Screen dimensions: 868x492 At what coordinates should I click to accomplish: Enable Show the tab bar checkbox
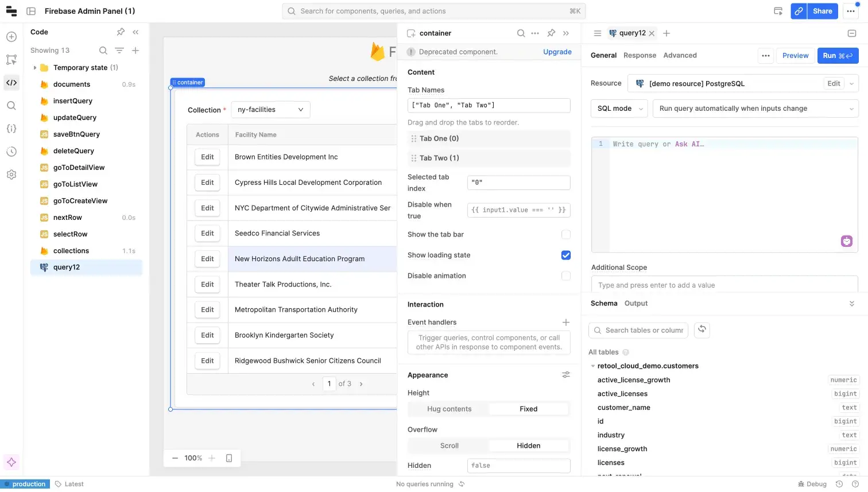point(566,234)
